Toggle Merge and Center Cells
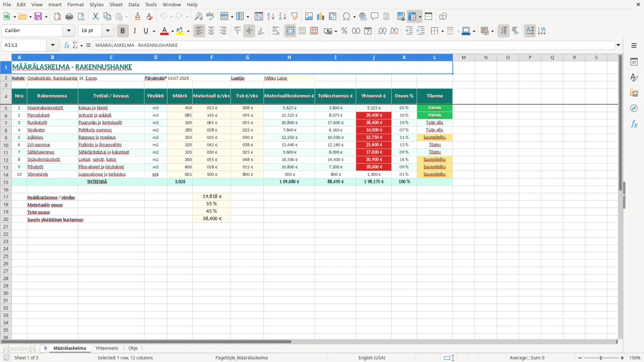Viewport: 644px width, 362px height. [x=290, y=31]
